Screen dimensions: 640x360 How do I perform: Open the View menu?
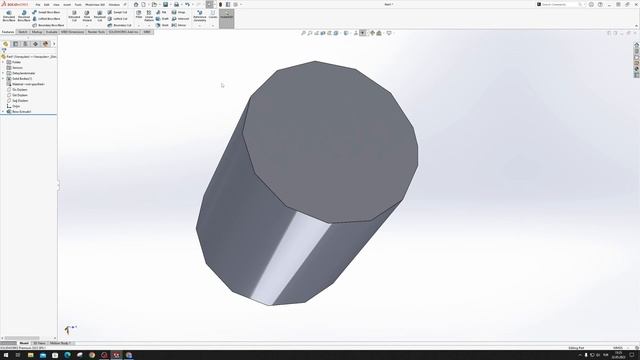[x=56, y=4]
